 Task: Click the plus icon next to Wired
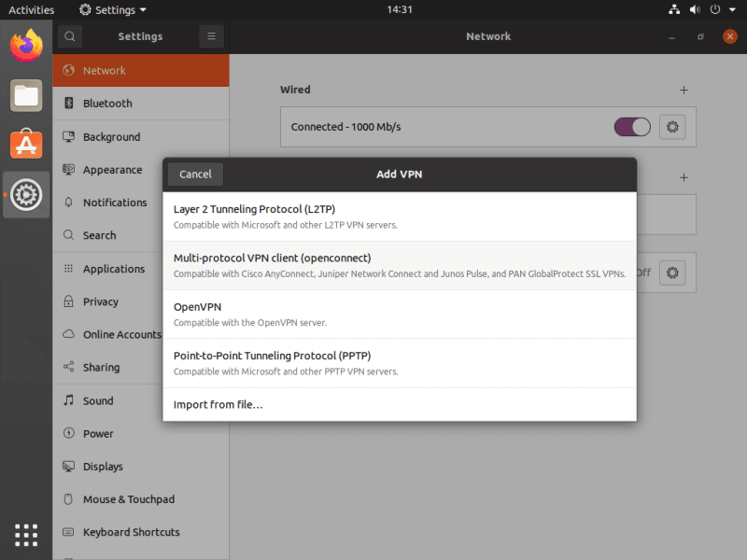pyautogui.click(x=684, y=91)
